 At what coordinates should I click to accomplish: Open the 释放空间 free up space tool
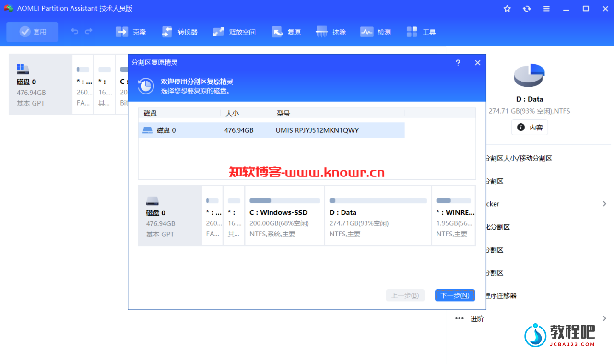234,32
